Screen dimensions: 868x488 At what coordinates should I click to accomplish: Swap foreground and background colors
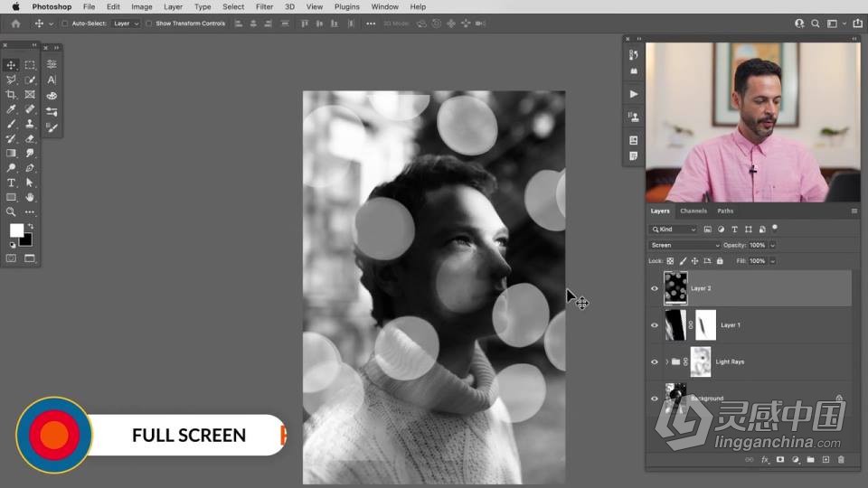31,226
